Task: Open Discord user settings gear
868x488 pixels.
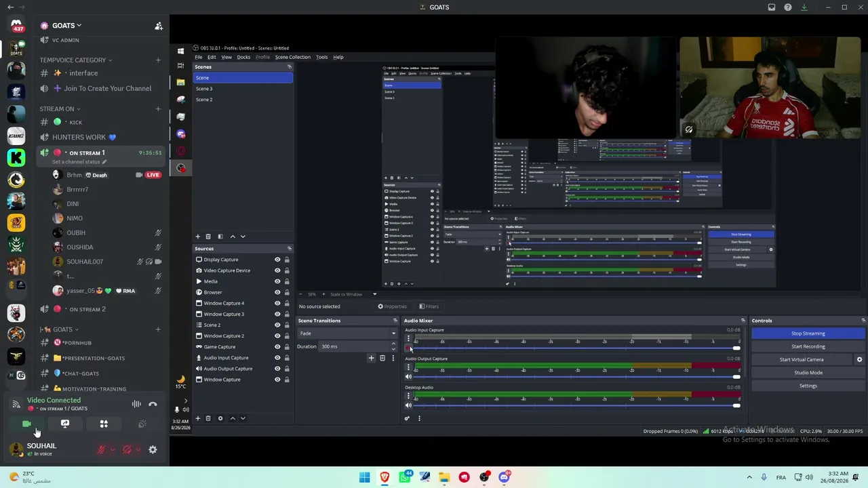Action: [153, 449]
